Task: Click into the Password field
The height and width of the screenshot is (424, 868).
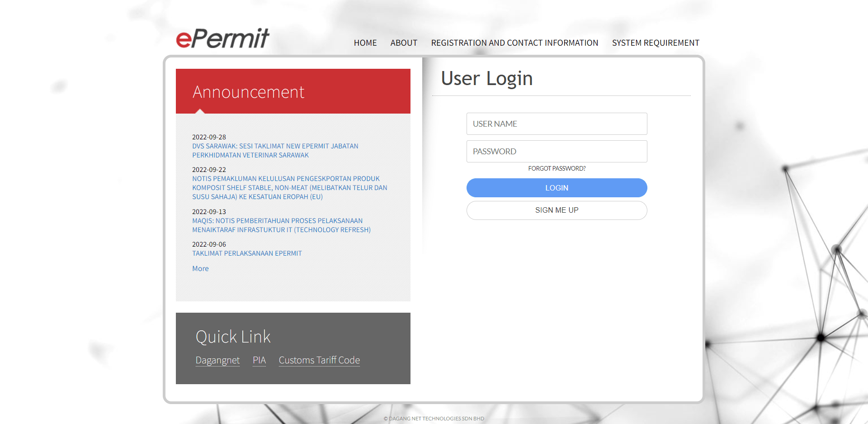Action: pyautogui.click(x=557, y=152)
